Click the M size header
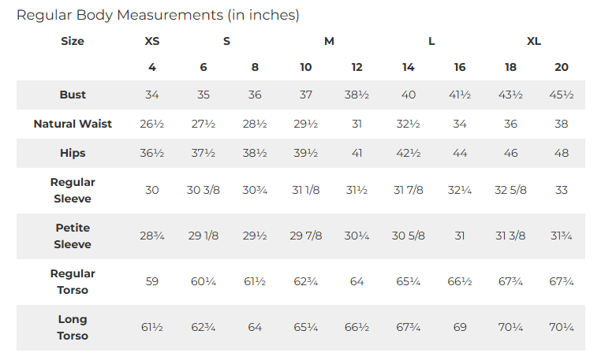 (329, 41)
